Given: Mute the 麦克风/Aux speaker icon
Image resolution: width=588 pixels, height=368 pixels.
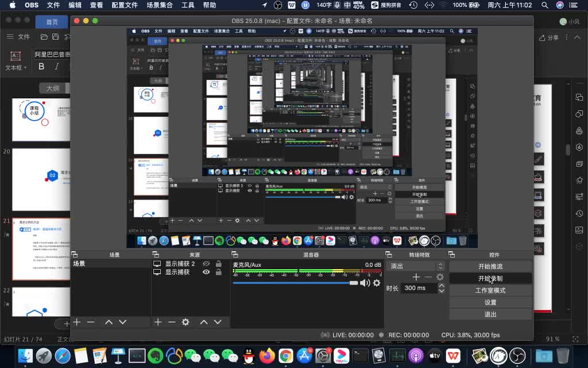Looking at the screenshot, I should [365, 283].
